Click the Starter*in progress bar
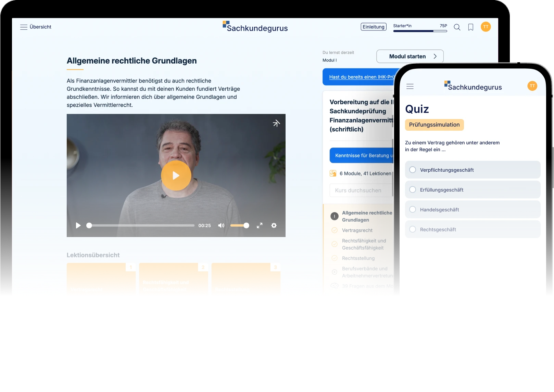 pyautogui.click(x=420, y=31)
